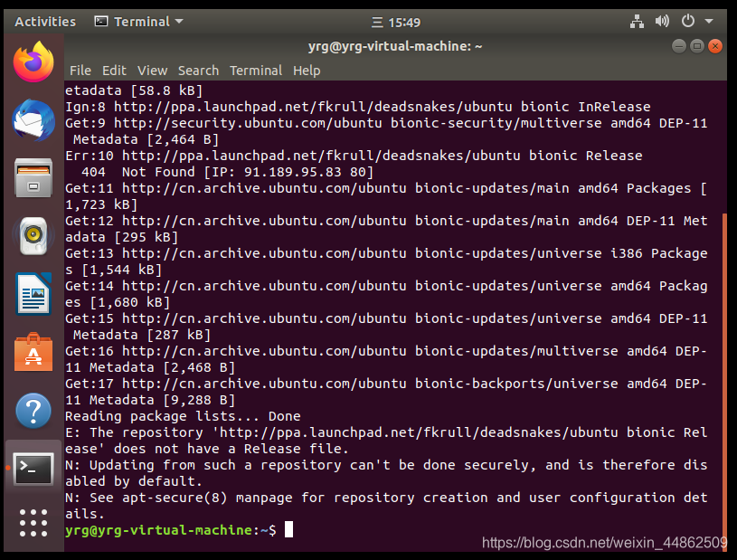The width and height of the screenshot is (737, 560).
Task: Close the terminal window
Action: coord(715,46)
